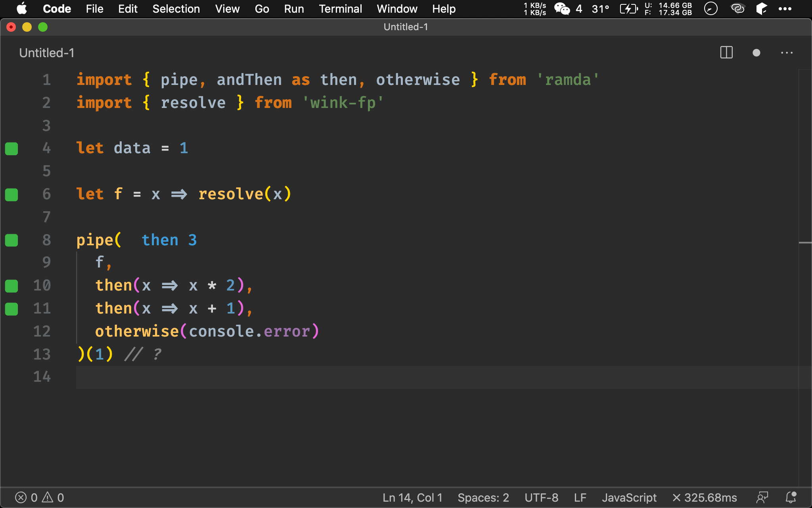Click the white cube-shaped menu bar icon
The height and width of the screenshot is (508, 812).
(x=761, y=8)
